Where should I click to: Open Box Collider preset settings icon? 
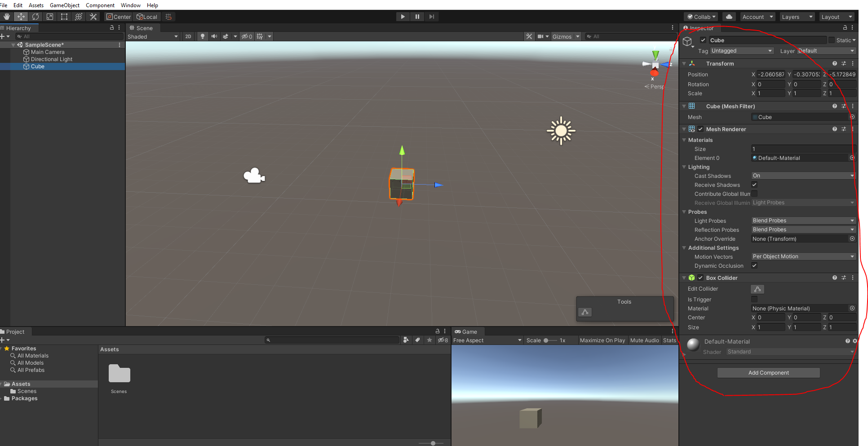coord(844,278)
